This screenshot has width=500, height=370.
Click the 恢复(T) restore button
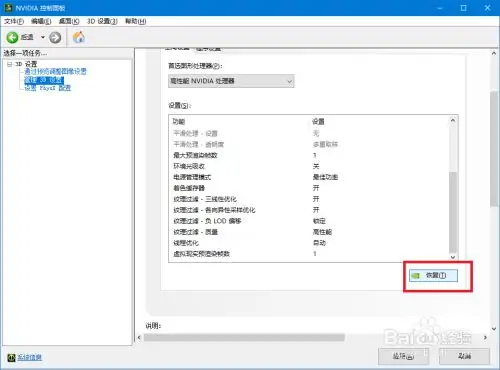[433, 275]
